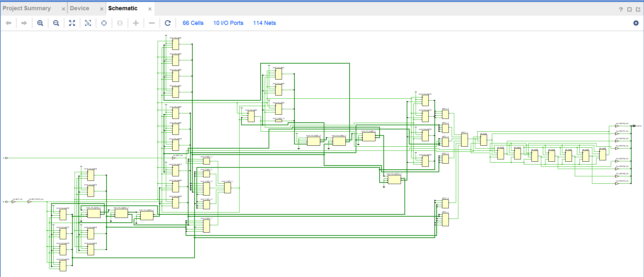Viewport: 644px width, 277px height.
Task: Switch to the Device tab
Action: tap(79, 8)
